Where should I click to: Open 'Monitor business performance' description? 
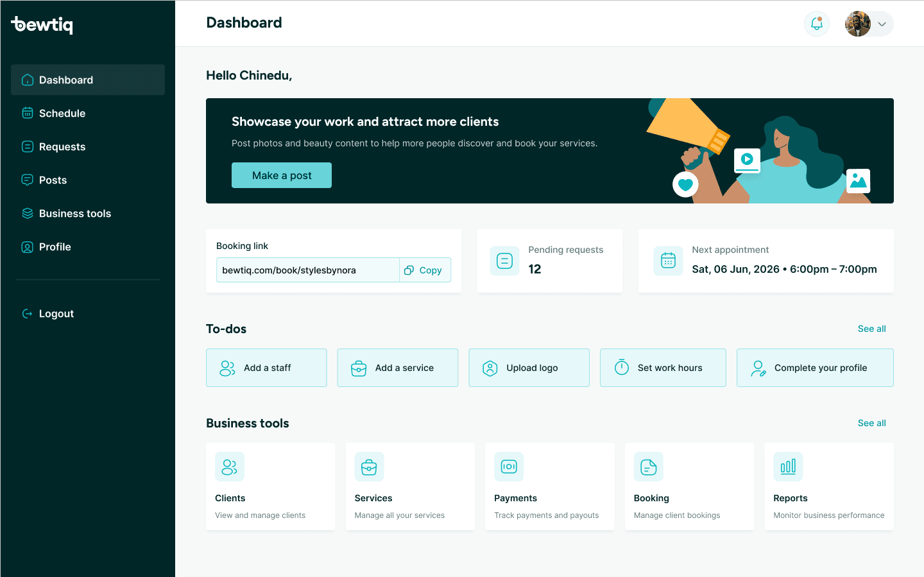828,515
